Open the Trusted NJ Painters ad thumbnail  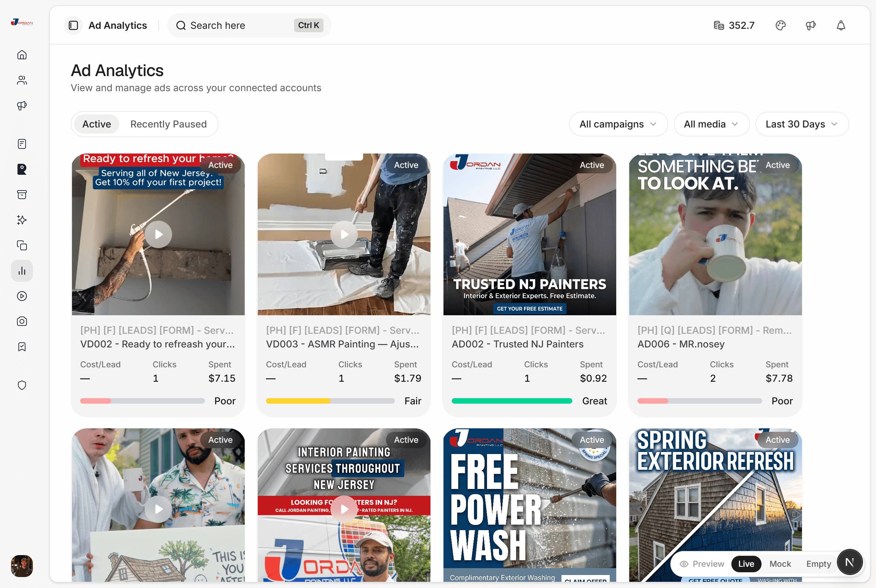[530, 234]
